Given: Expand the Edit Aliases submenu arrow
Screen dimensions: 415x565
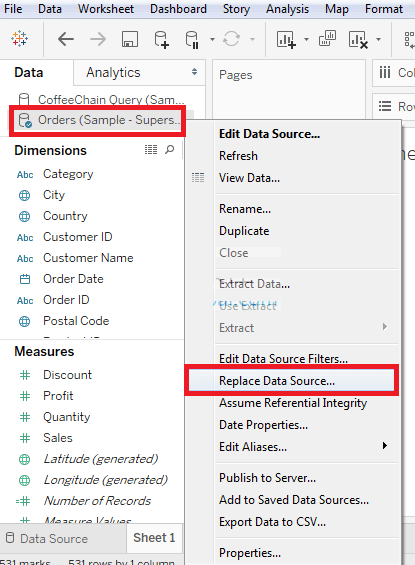Looking at the screenshot, I should click(385, 446).
